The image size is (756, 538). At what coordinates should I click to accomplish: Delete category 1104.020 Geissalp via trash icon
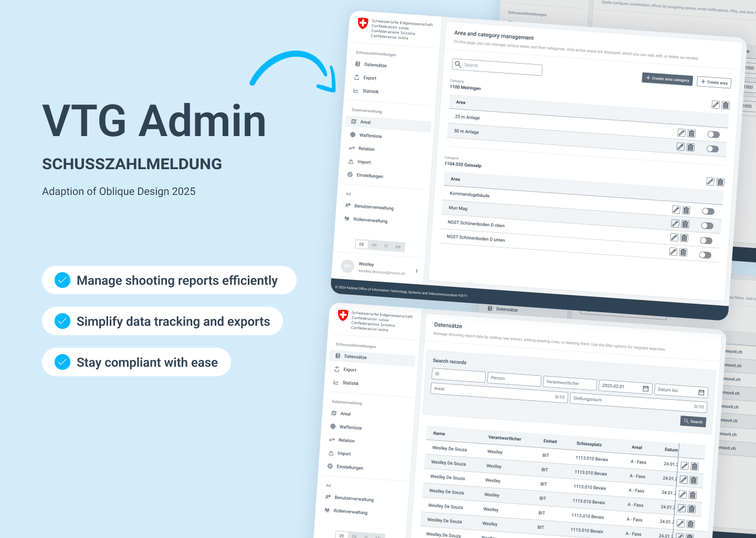pyautogui.click(x=720, y=182)
